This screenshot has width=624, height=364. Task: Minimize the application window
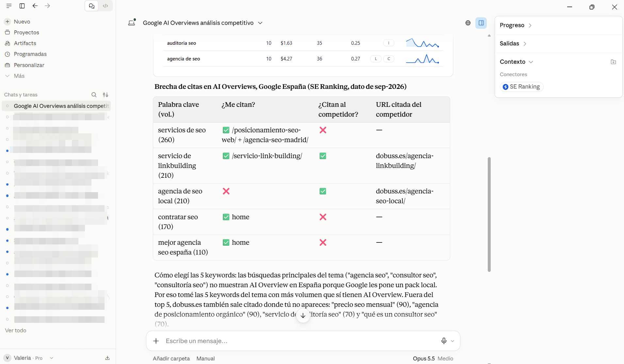pyautogui.click(x=569, y=7)
